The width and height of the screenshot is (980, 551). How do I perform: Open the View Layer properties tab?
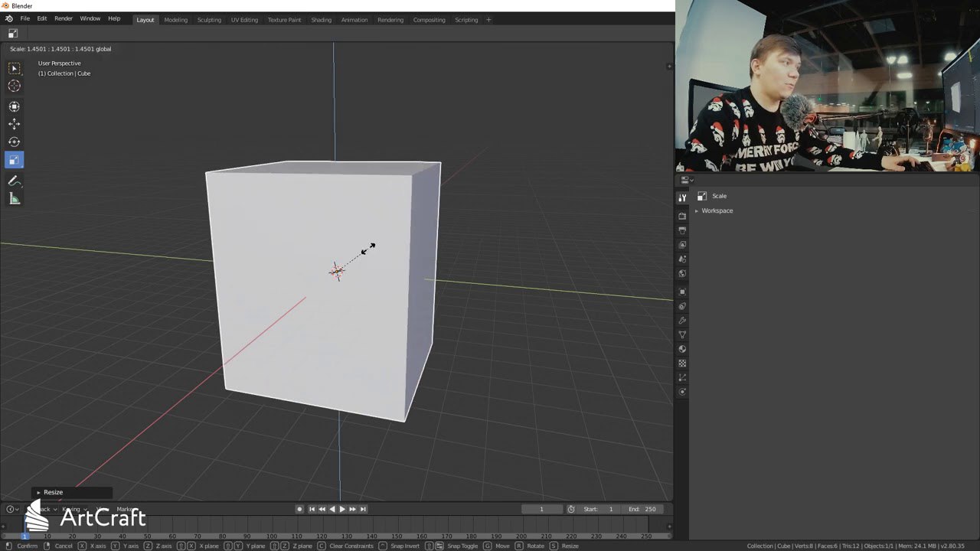(x=682, y=245)
